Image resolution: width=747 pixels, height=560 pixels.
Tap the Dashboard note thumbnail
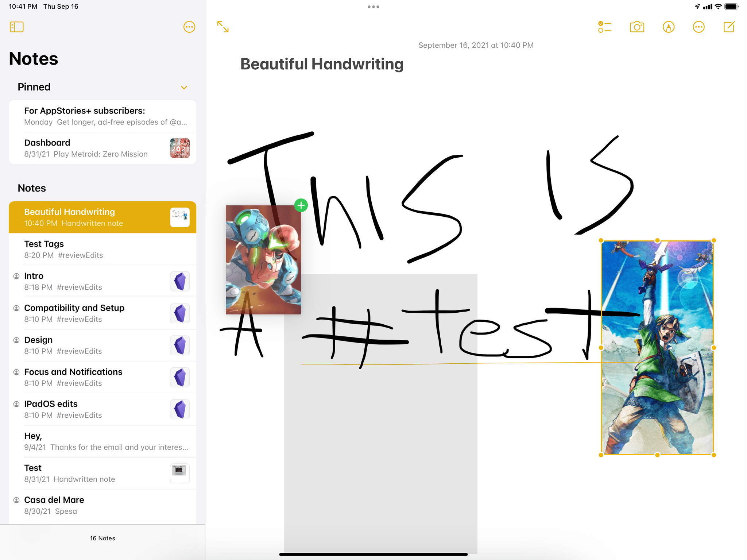(180, 148)
